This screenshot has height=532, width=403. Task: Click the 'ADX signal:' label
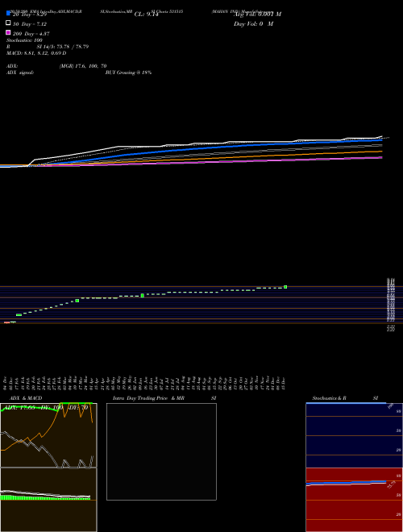point(20,73)
